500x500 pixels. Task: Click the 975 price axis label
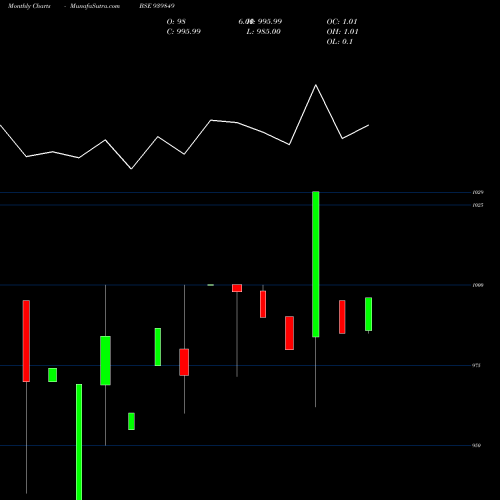coord(476,365)
